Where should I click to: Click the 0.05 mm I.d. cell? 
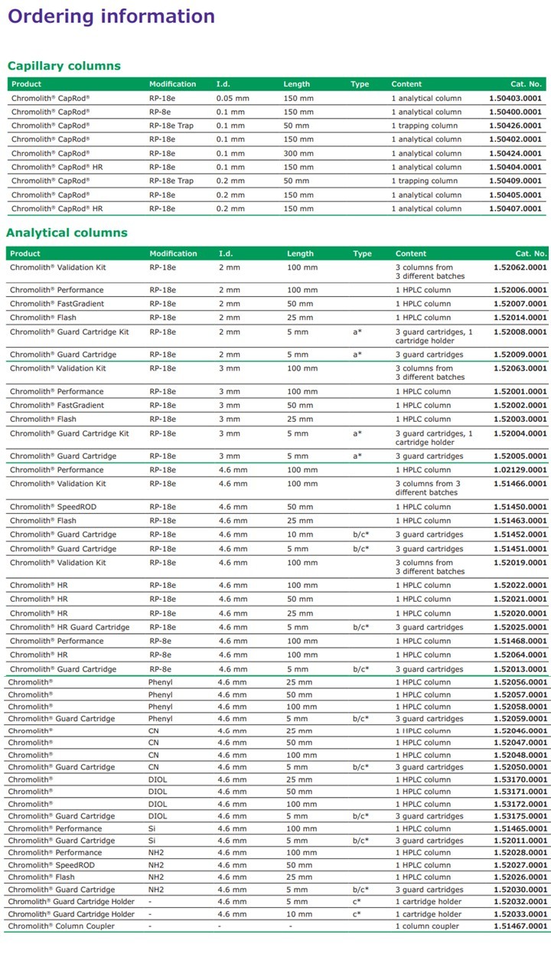click(x=232, y=98)
